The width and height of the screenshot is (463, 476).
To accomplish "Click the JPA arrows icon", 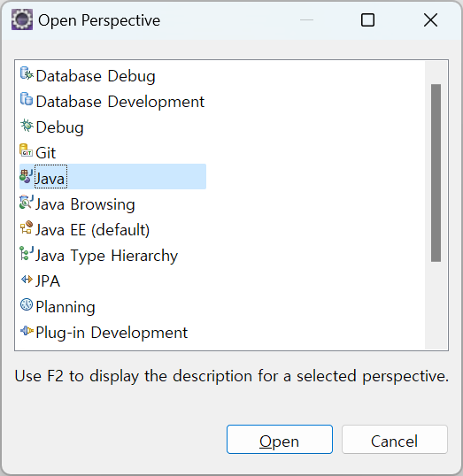I will [27, 280].
